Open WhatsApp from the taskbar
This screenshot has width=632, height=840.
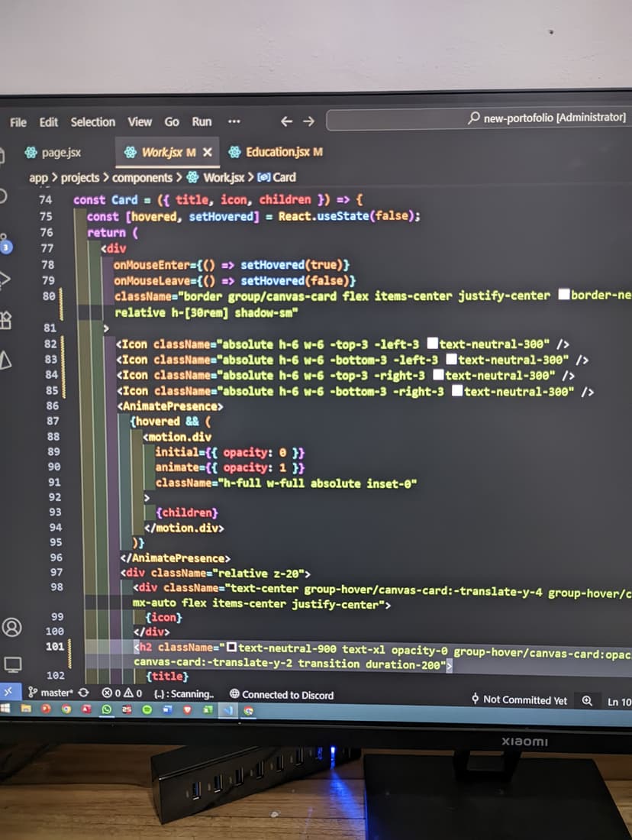107,709
